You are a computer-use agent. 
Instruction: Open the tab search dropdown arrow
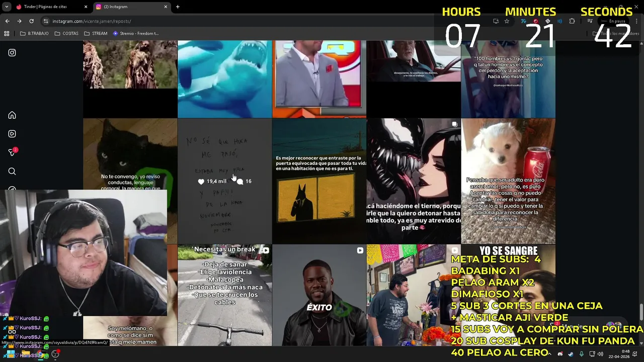point(6,7)
